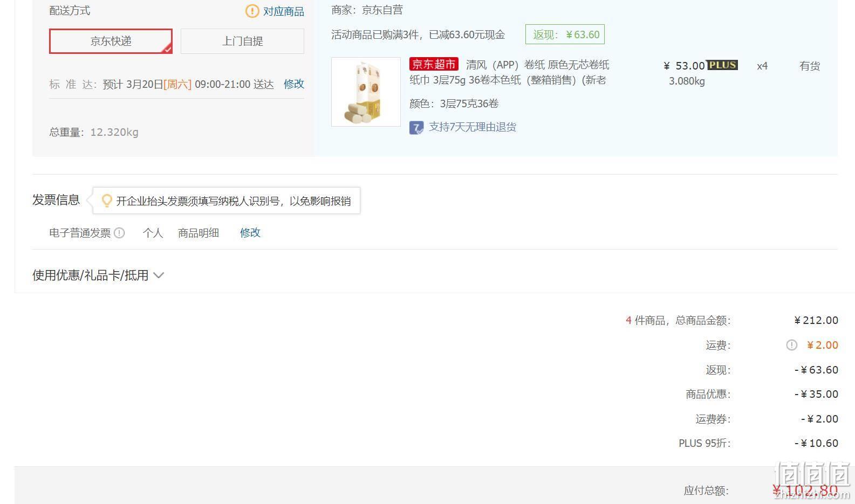Image resolution: width=855 pixels, height=504 pixels.
Task: Click the orange ¥2.00 shipping fee
Action: pos(823,345)
